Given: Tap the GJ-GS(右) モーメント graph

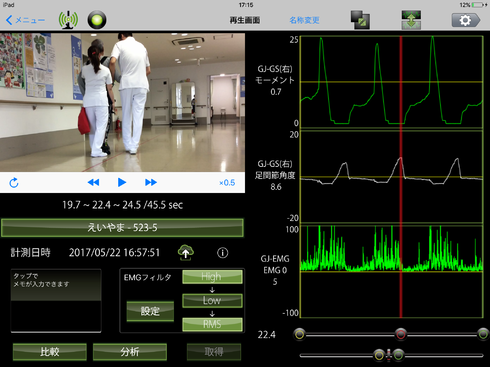Looking at the screenshot, I should tap(392, 82).
